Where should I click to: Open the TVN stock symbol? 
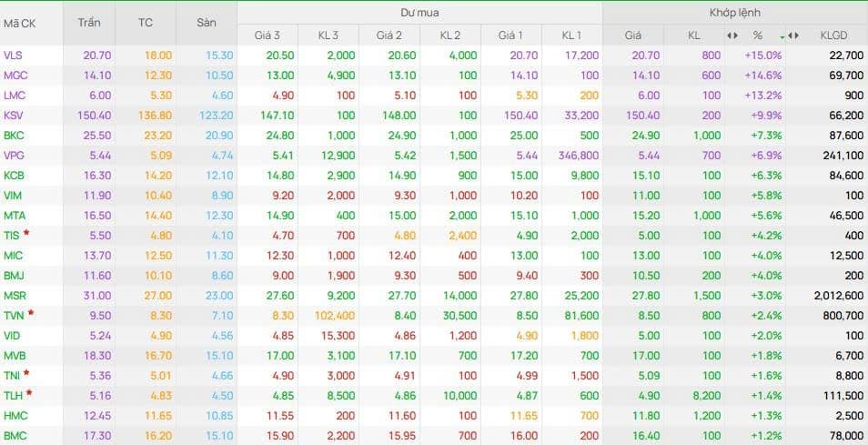tap(15, 316)
